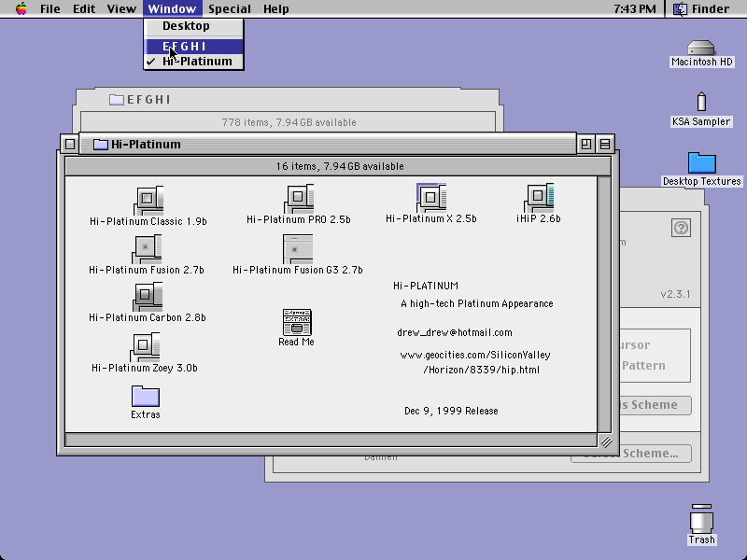The height and width of the screenshot is (560, 747).
Task: Open the Apple menu
Action: (21, 8)
